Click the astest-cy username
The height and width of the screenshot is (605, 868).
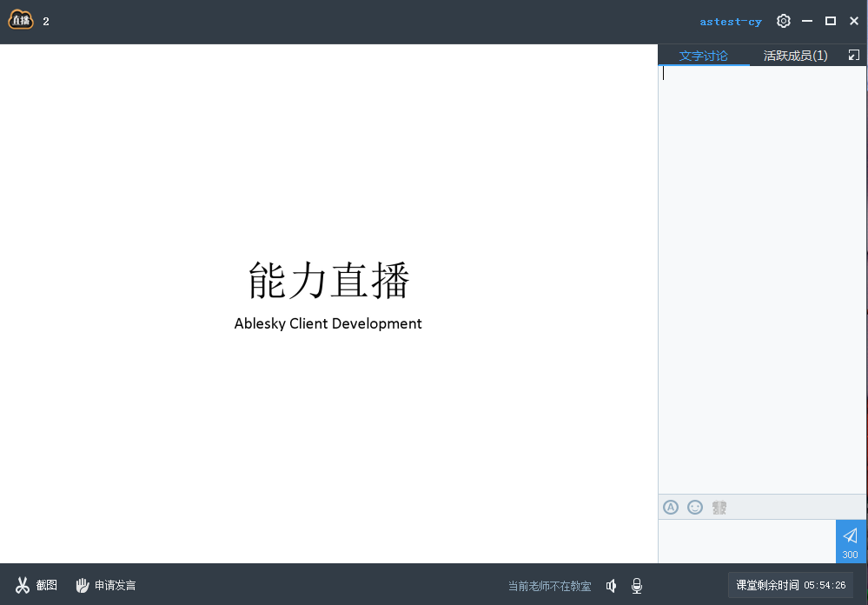tap(730, 22)
